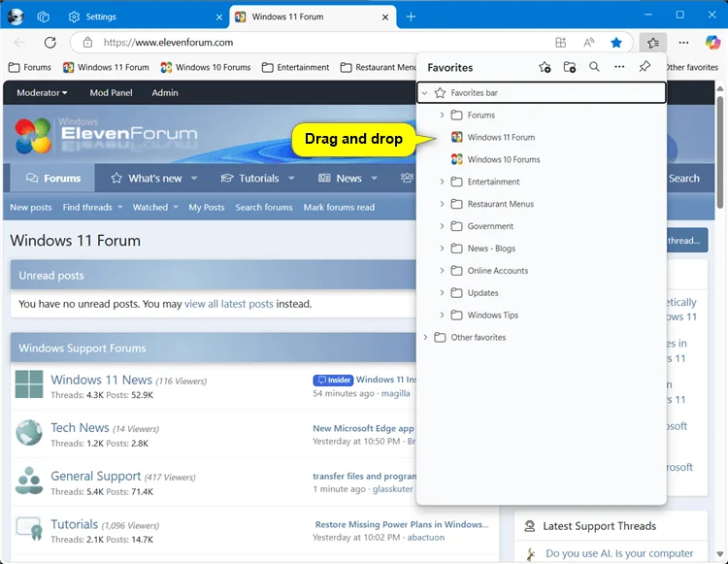This screenshot has width=728, height=564.
Task: Open the tab actions workspaces icon
Action: 43,17
